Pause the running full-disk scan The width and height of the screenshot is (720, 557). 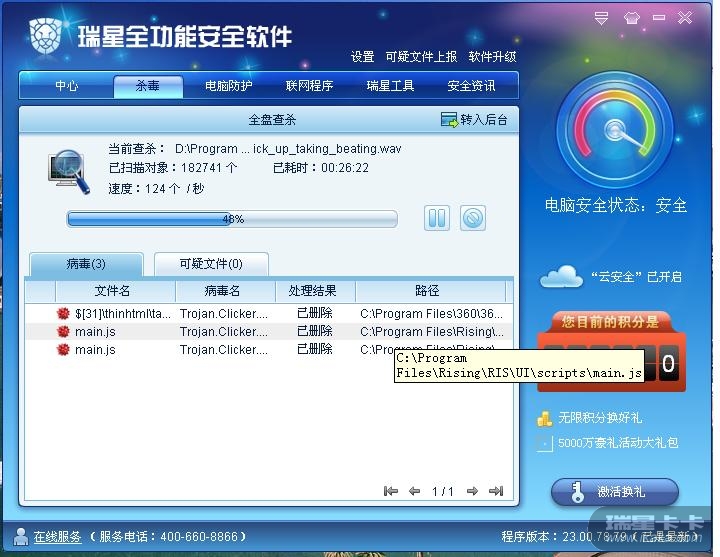437,218
